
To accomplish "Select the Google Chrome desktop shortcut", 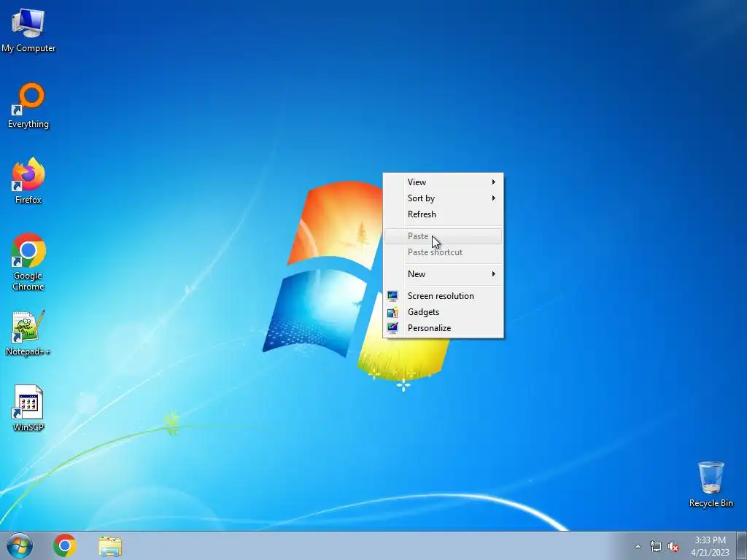I will point(28,262).
